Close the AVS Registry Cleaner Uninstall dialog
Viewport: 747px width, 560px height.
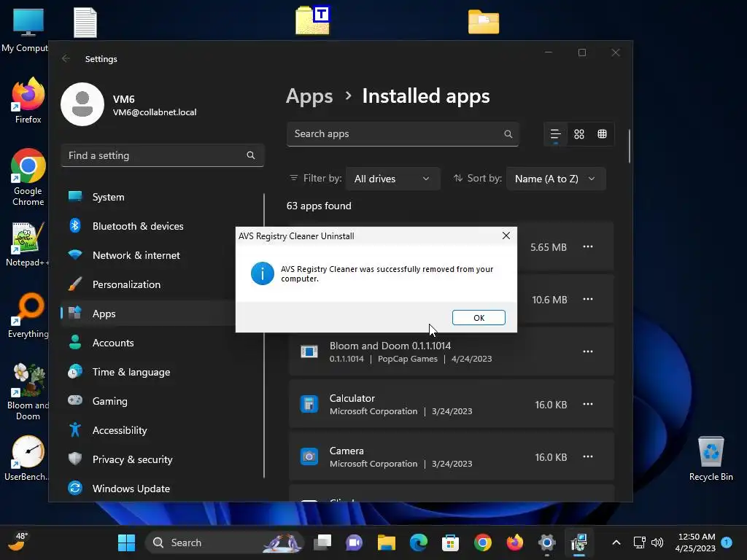[506, 236]
